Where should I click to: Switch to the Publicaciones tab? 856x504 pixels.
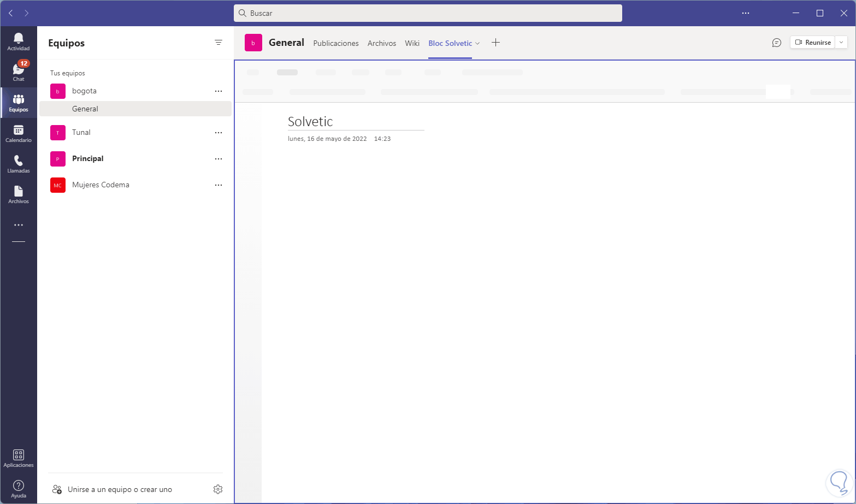coord(336,43)
